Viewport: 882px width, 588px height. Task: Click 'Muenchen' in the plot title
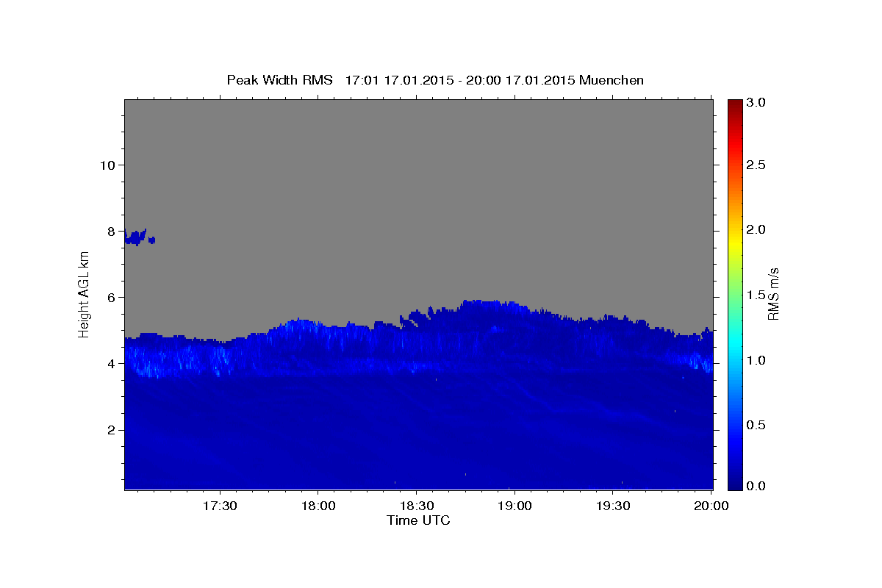tap(612, 80)
